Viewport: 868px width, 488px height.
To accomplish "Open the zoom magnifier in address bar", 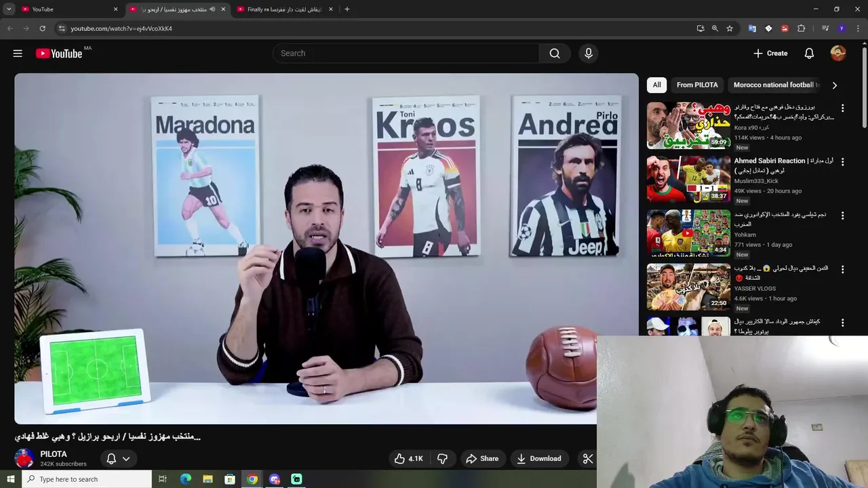I will [715, 28].
